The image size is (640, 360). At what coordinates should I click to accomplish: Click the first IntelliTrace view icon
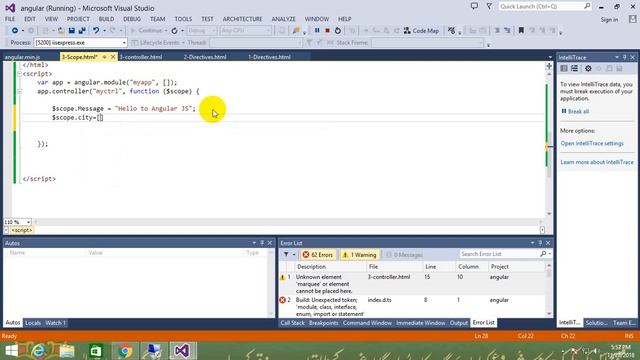pos(564,69)
